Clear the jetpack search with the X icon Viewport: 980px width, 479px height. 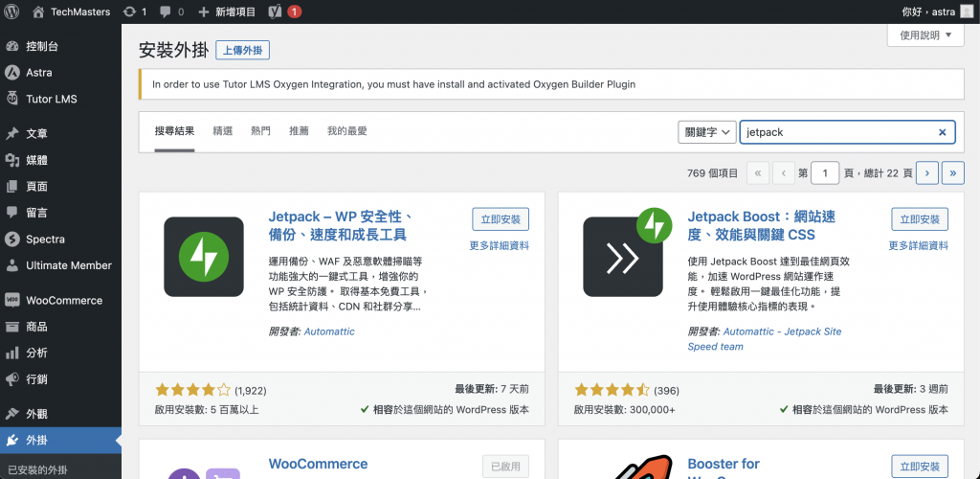(x=943, y=132)
